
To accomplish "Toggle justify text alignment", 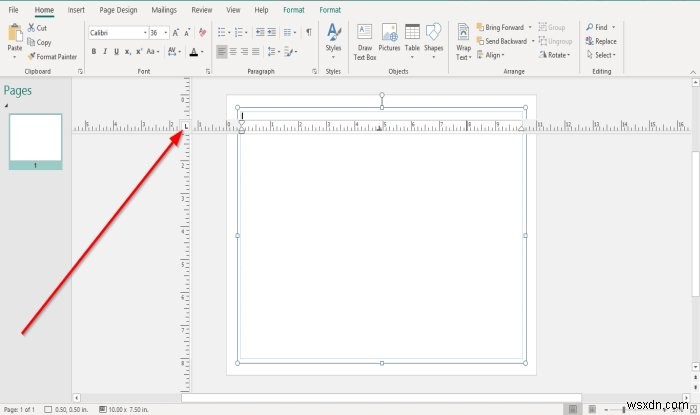I will (255, 52).
